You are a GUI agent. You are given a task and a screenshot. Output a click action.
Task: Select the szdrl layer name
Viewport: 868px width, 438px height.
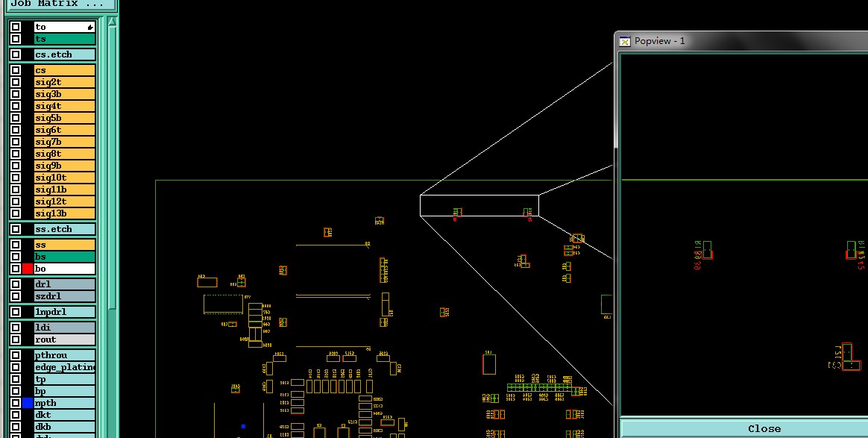[x=65, y=296]
